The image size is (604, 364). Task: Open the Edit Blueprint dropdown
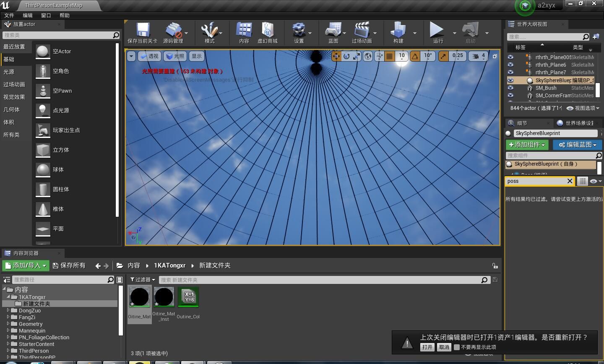[578, 145]
